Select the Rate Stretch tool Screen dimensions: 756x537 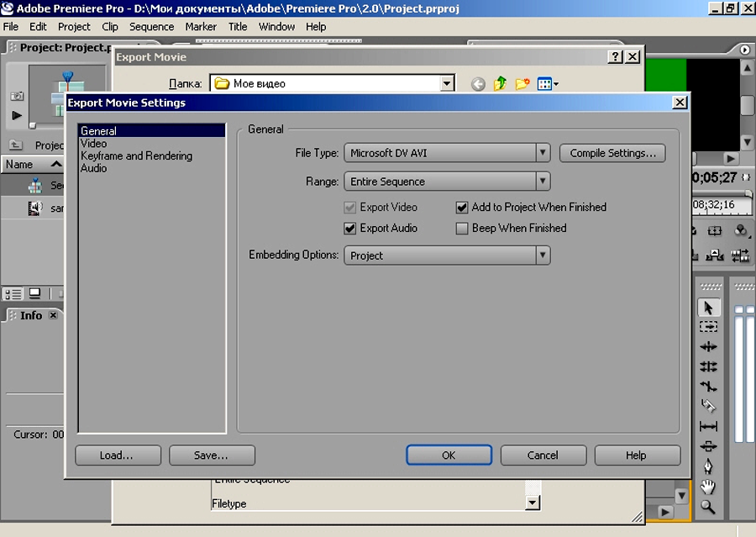(708, 386)
